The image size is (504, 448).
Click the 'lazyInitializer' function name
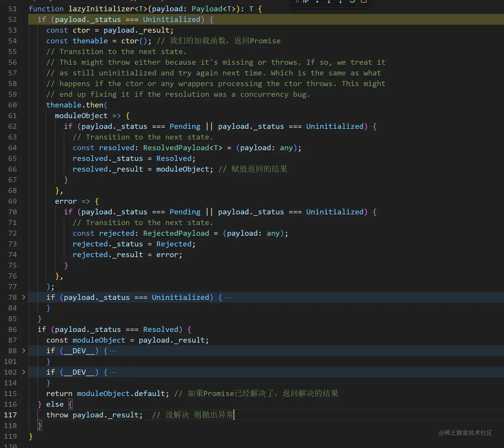pyautogui.click(x=101, y=9)
